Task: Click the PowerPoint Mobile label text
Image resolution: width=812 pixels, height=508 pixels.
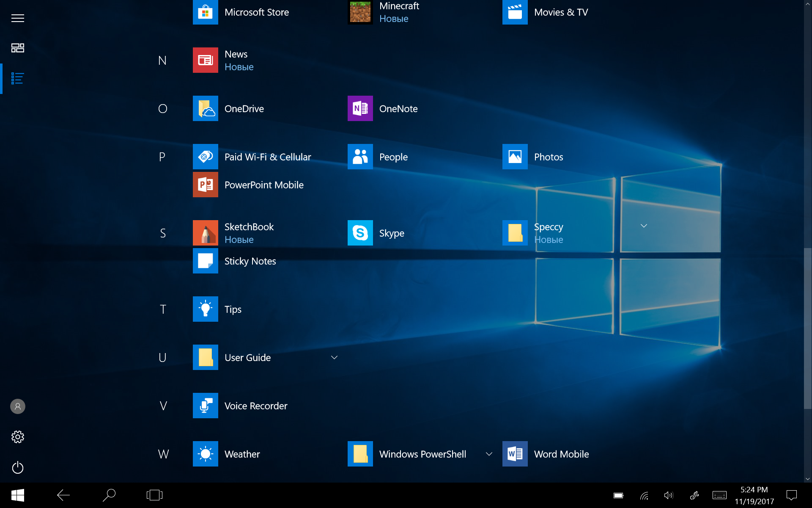Action: (x=264, y=185)
